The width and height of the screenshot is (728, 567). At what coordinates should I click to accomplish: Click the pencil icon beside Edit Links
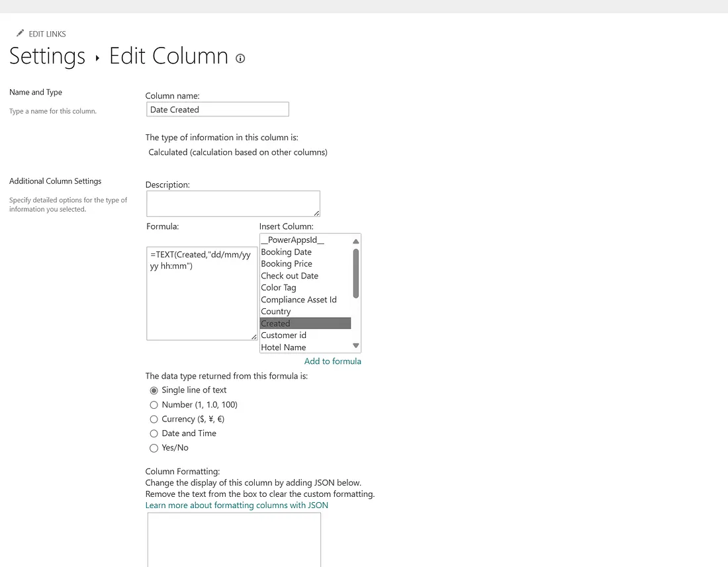point(20,33)
